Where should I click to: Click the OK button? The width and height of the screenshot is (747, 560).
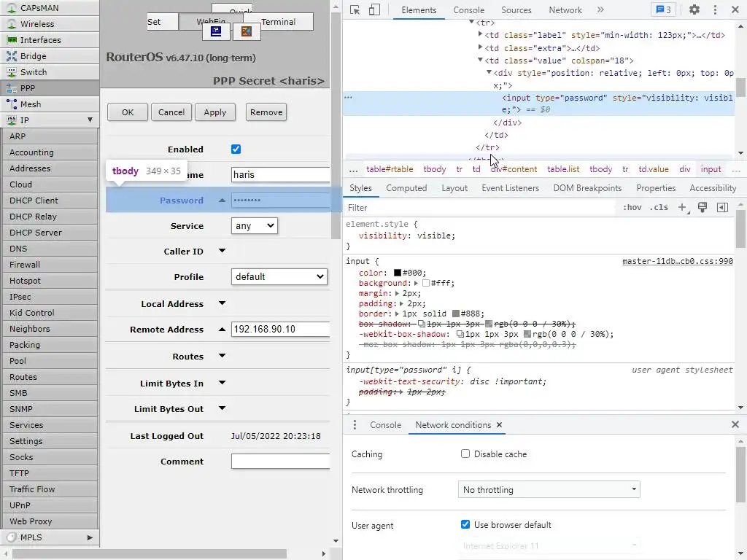coord(128,112)
